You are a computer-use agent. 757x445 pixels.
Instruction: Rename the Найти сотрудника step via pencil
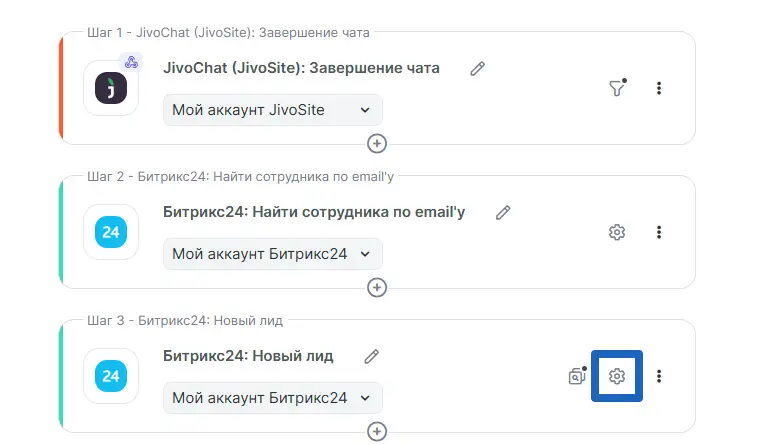coord(503,213)
